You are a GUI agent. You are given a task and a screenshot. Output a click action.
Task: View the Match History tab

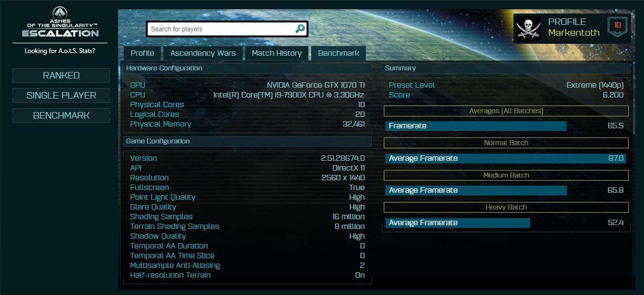pyautogui.click(x=277, y=54)
